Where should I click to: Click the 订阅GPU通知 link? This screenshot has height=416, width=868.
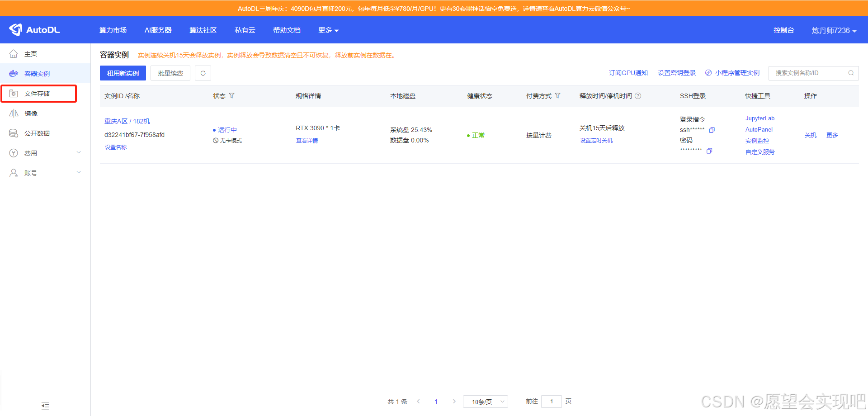(628, 73)
